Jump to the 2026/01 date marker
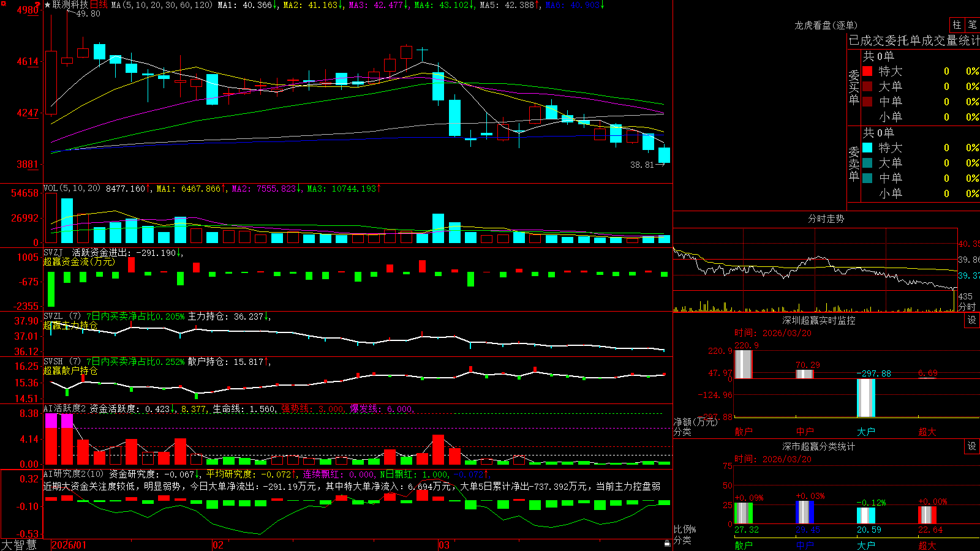The image size is (980, 551). [x=69, y=545]
